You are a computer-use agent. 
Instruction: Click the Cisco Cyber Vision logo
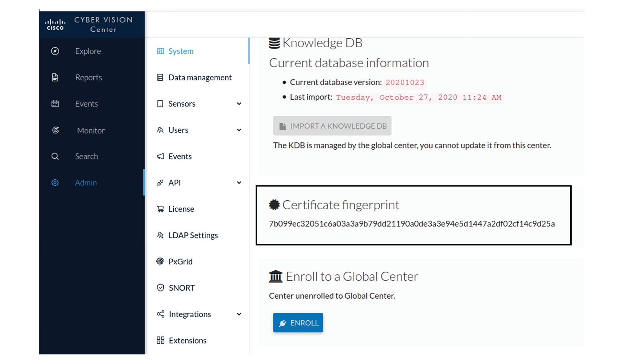[89, 24]
